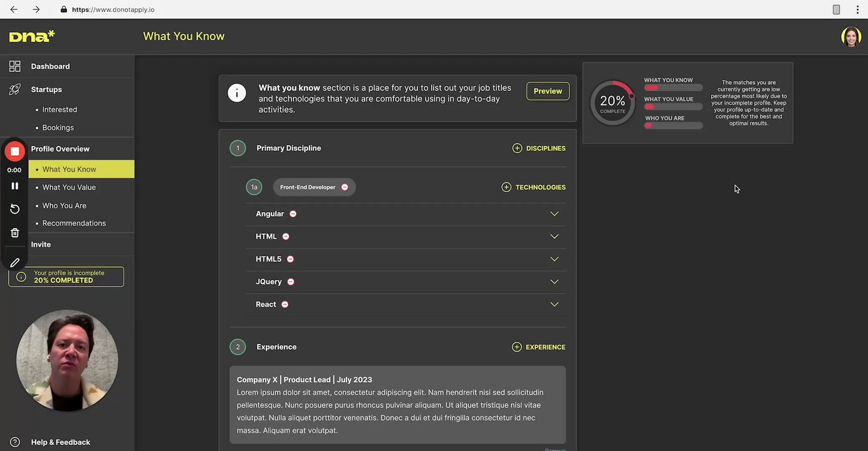This screenshot has width=868, height=451.
Task: Open Recommendations in the sidebar
Action: (74, 223)
